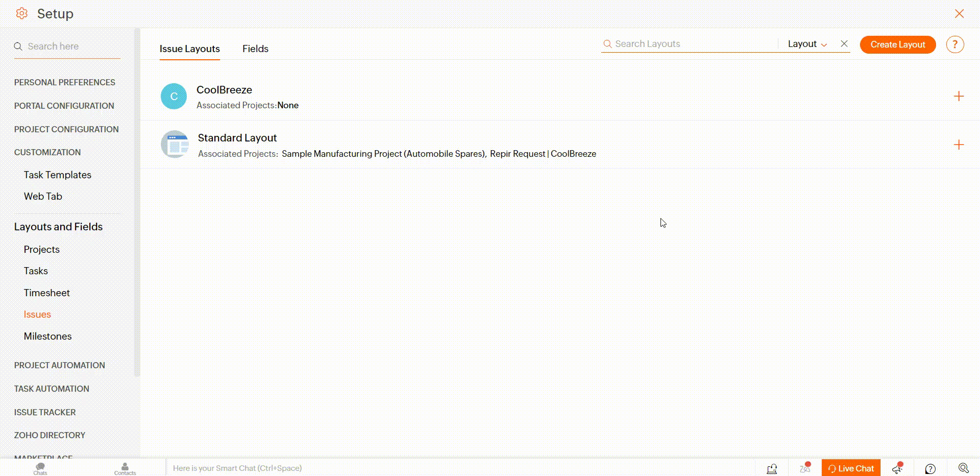Open the Layout filter dropdown

click(x=807, y=44)
